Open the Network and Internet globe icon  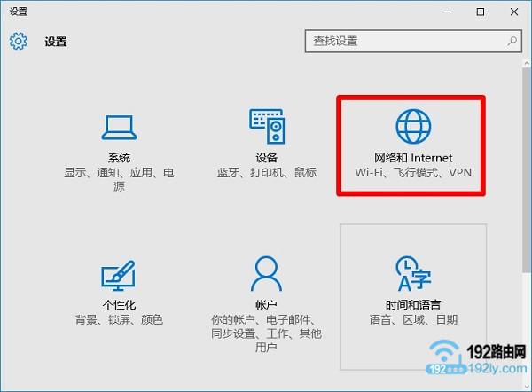[x=413, y=126]
